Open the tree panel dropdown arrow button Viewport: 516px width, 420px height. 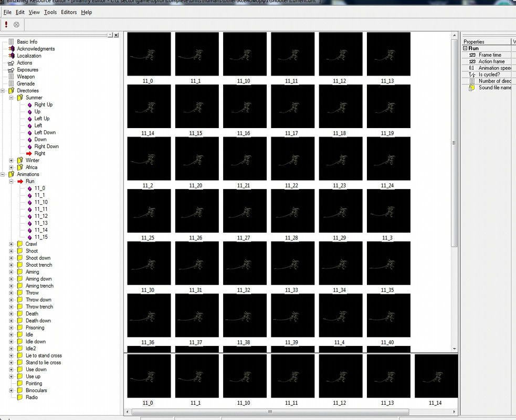pyautogui.click(x=110, y=35)
